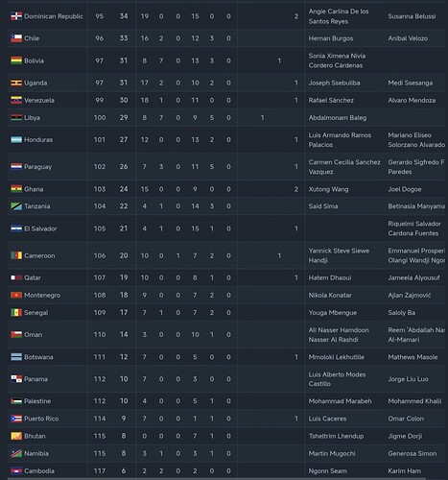Click the Uganda flag icon
448x480 pixels.
[x=16, y=83]
